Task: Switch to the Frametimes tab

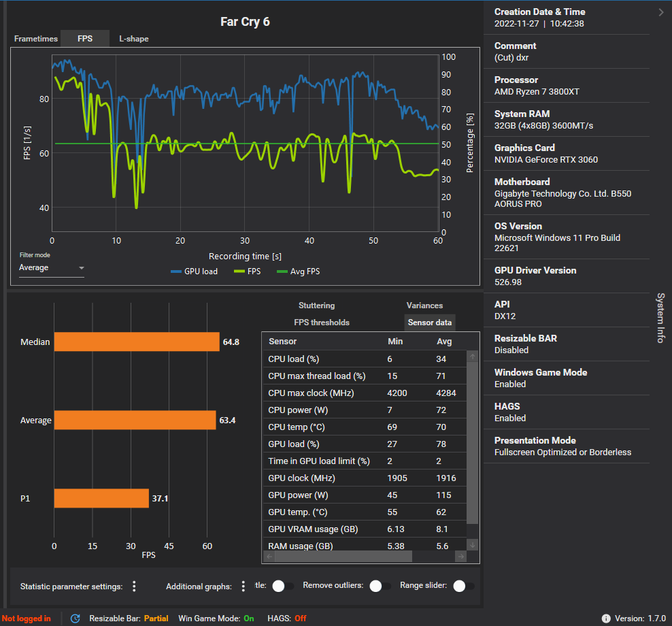Action: click(x=36, y=39)
